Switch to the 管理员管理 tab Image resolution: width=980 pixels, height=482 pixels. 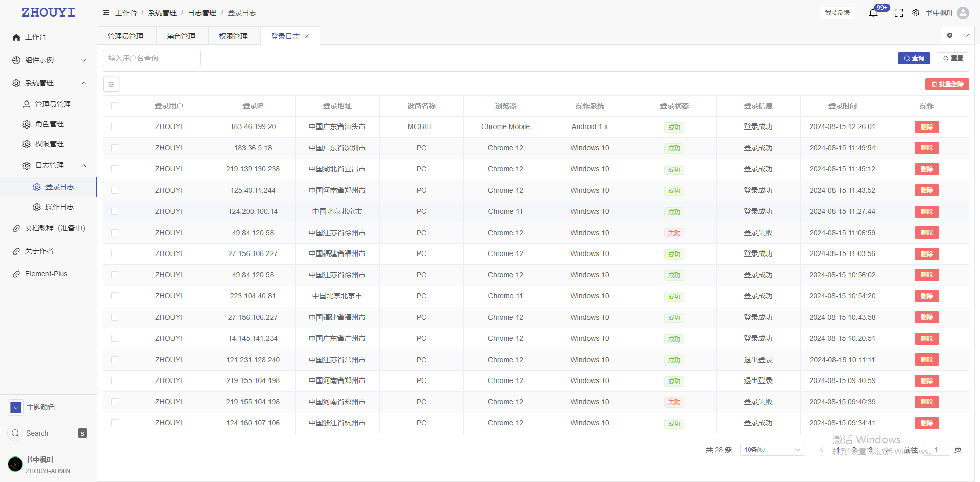(126, 36)
